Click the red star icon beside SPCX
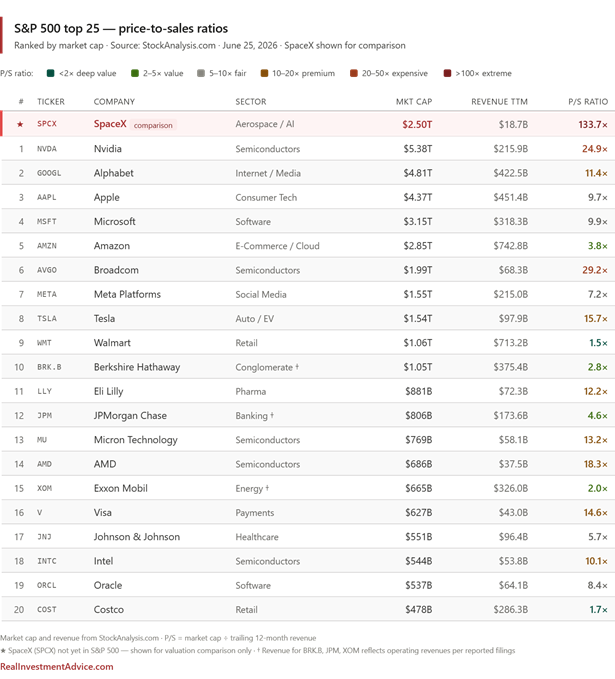Screen dimensions: 615x679 point(20,125)
